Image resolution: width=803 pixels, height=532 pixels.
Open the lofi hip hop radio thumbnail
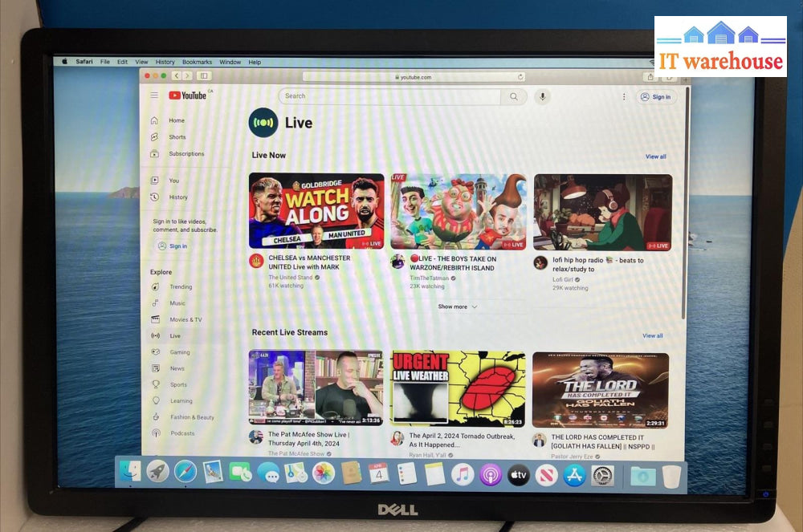[x=602, y=212]
